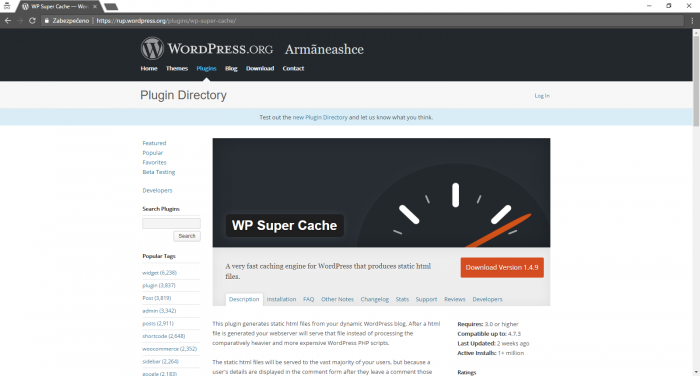Switch to the Installation tab

coord(281,299)
